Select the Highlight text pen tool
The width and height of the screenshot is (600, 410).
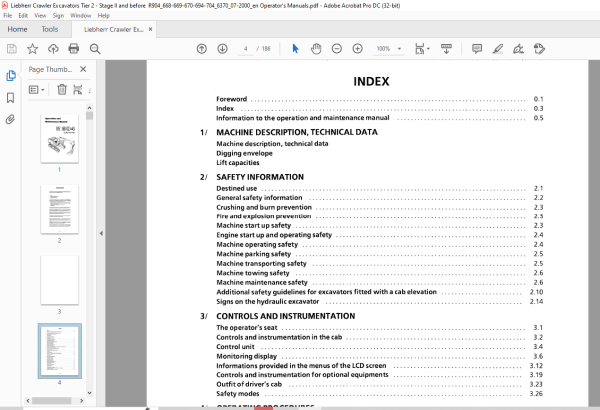[498, 49]
